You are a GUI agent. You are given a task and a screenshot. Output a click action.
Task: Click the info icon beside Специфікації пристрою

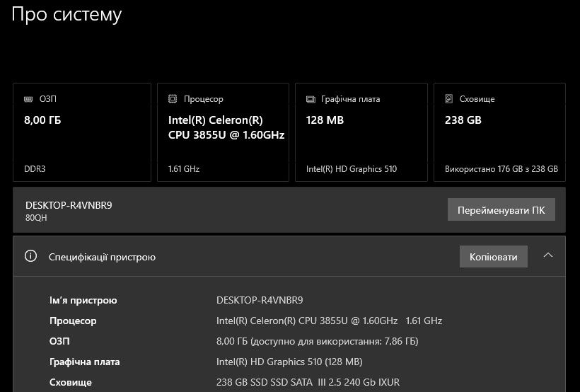tap(30, 257)
